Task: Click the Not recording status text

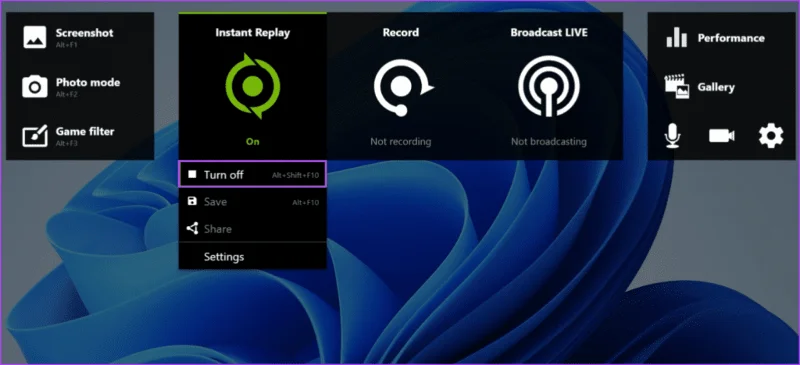Action: coord(401,142)
